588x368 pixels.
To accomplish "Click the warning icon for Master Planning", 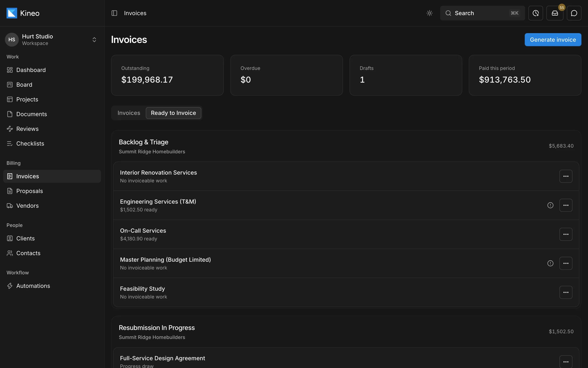I will 550,263.
